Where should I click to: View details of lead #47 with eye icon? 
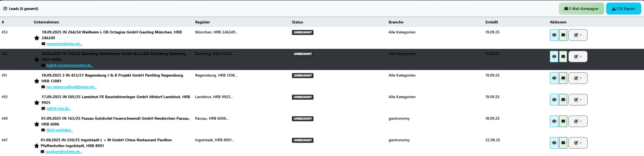click(x=554, y=143)
